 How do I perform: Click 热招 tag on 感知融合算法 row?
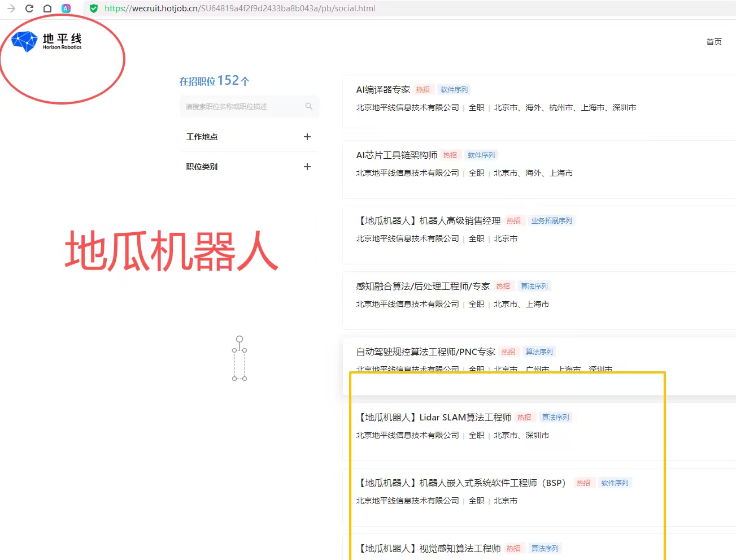503,286
